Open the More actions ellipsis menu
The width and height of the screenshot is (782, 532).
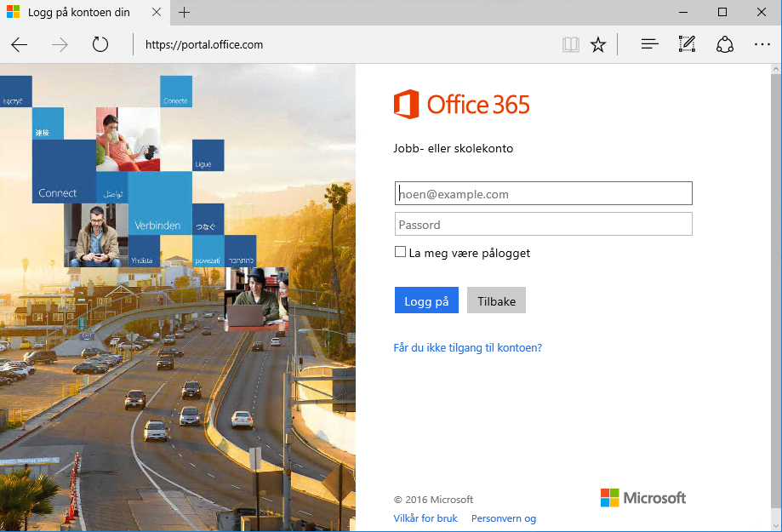click(x=762, y=44)
